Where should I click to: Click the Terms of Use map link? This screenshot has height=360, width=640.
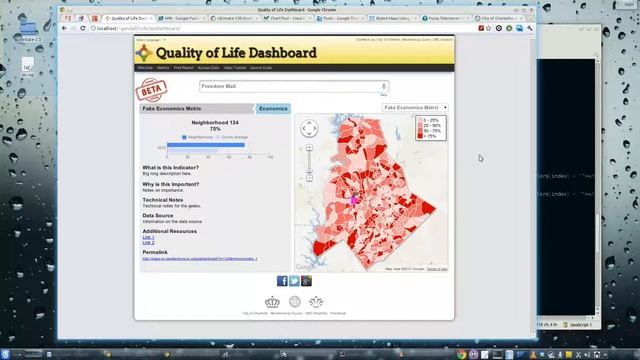pyautogui.click(x=437, y=269)
